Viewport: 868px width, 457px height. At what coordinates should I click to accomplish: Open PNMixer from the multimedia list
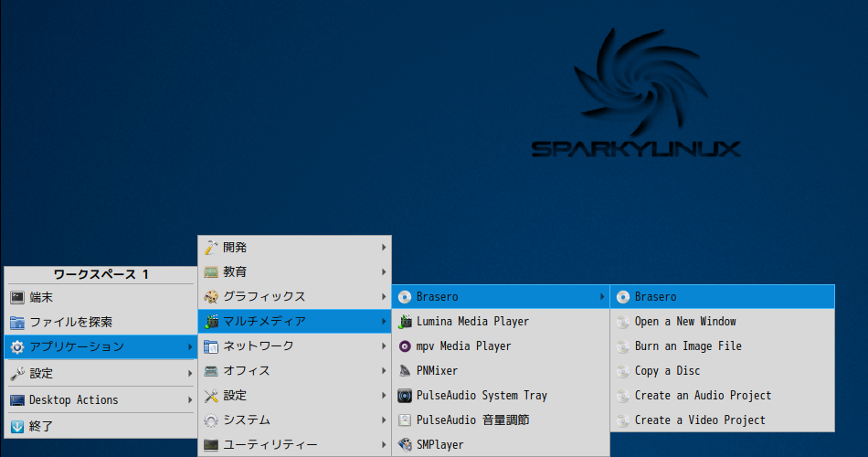point(501,370)
